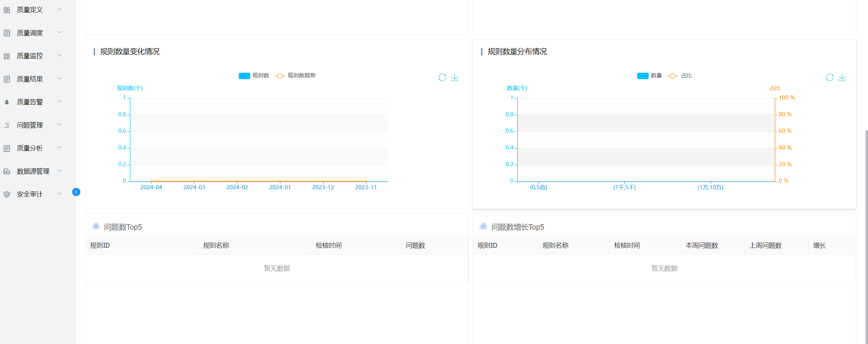Click the 质量告警 bell icon
Screen dimensions: 868x344
(7, 102)
